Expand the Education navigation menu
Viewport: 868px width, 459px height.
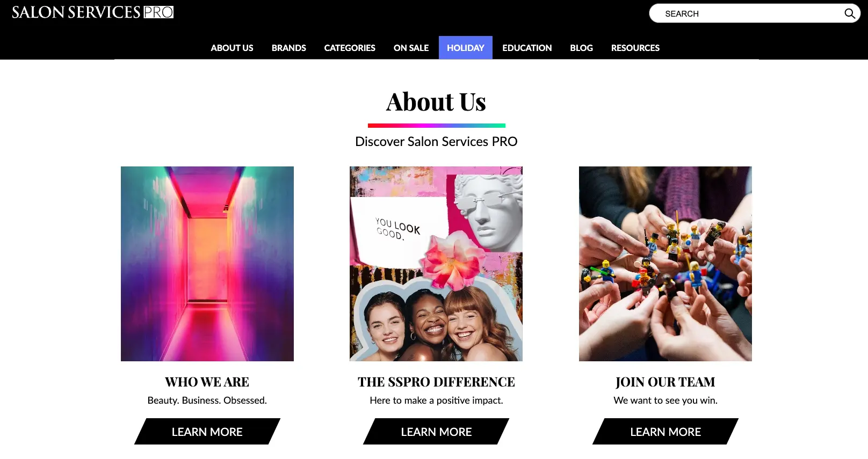click(x=527, y=48)
